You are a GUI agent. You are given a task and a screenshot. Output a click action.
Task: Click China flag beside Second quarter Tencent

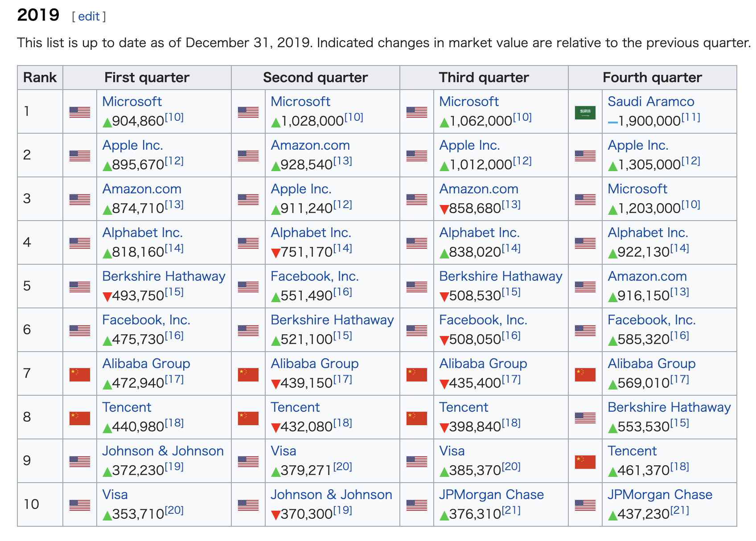click(x=248, y=418)
